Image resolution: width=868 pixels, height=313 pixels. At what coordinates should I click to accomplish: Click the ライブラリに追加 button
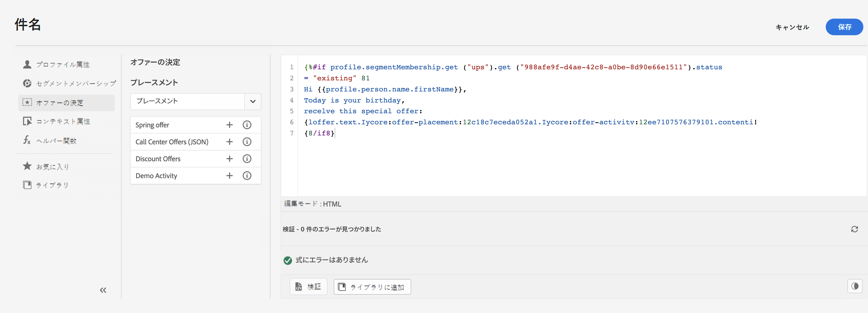click(372, 287)
